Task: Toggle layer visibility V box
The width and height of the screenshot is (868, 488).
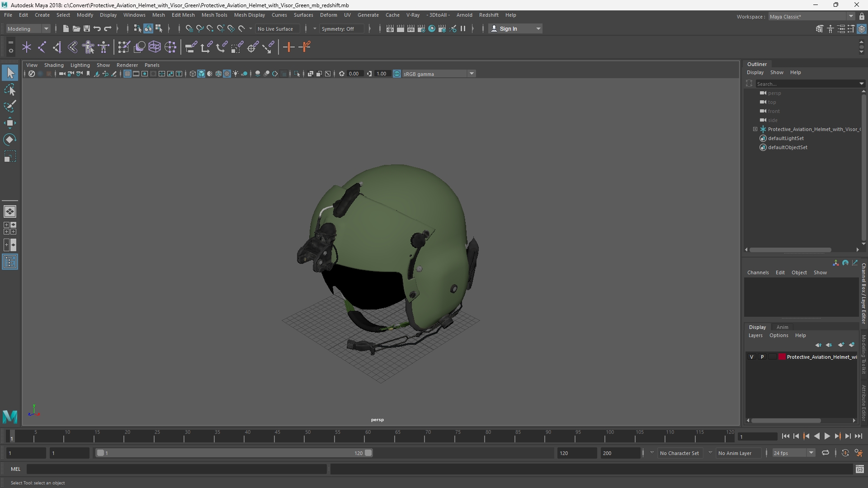Action: pos(752,357)
